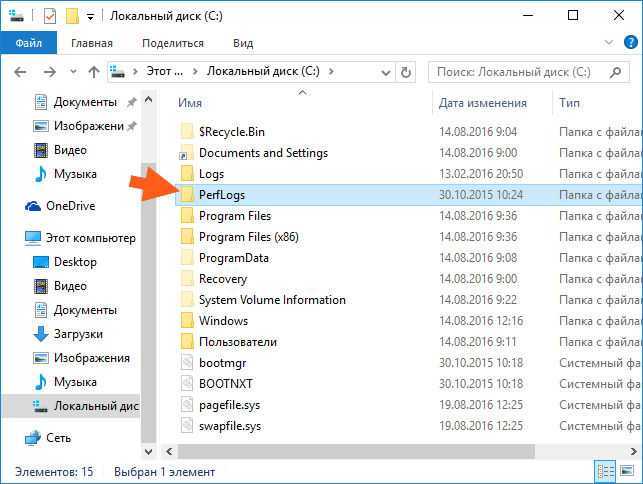Select OneDrive in the navigation pane
Image resolution: width=643 pixels, height=484 pixels.
(x=60, y=206)
